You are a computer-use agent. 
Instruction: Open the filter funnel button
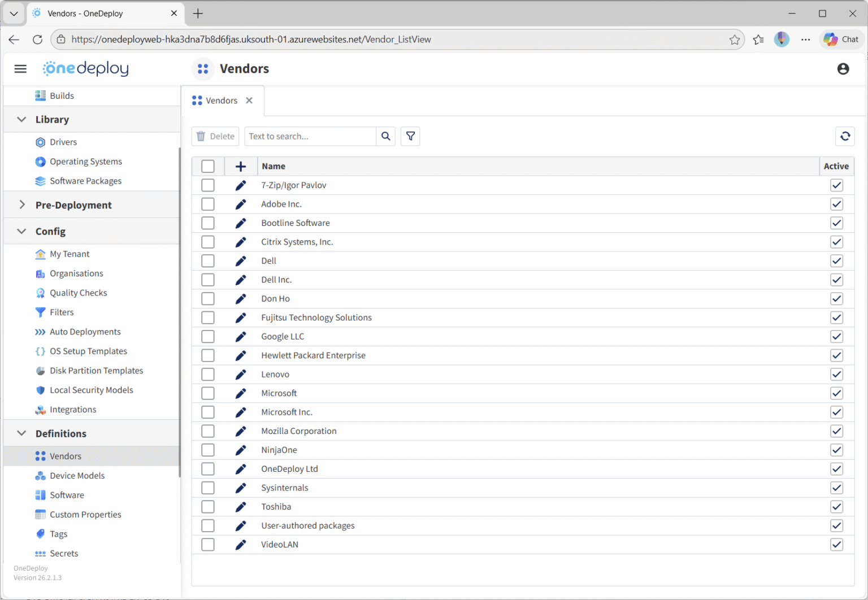[x=410, y=136]
